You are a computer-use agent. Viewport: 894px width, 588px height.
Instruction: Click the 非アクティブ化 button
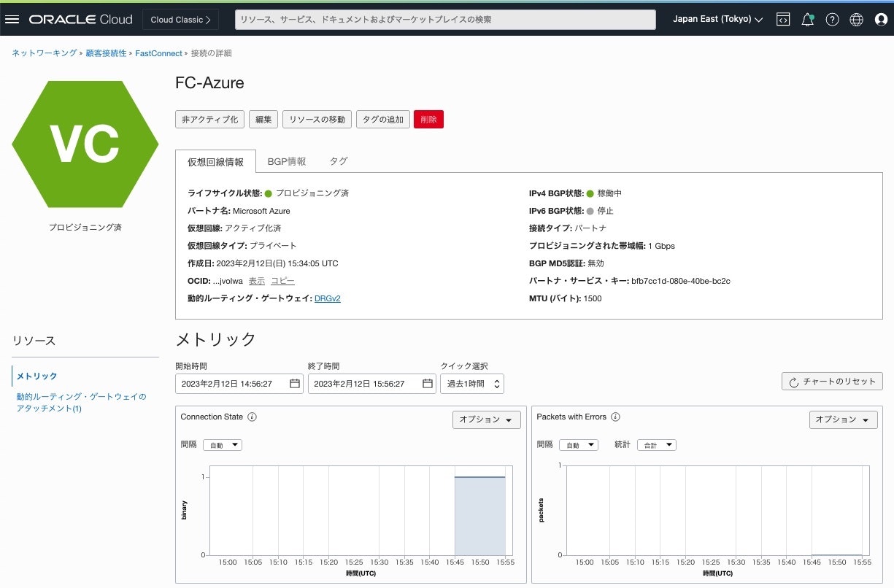point(209,120)
